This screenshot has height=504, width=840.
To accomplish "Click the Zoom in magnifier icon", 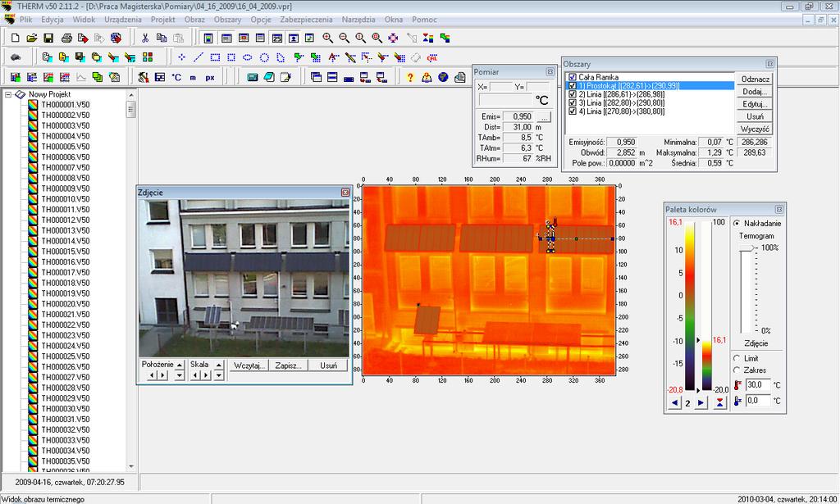I will click(327, 38).
